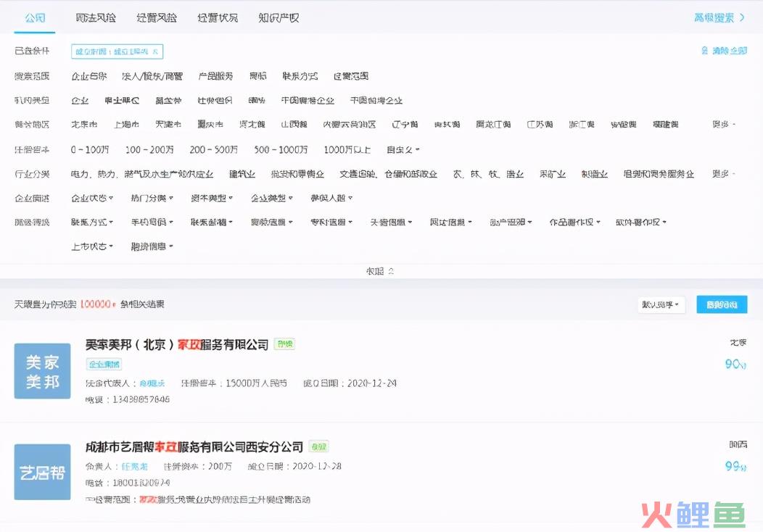The width and height of the screenshot is (763, 532).
Task: Open the 网址信息 filter dropdown
Action: click(x=450, y=223)
